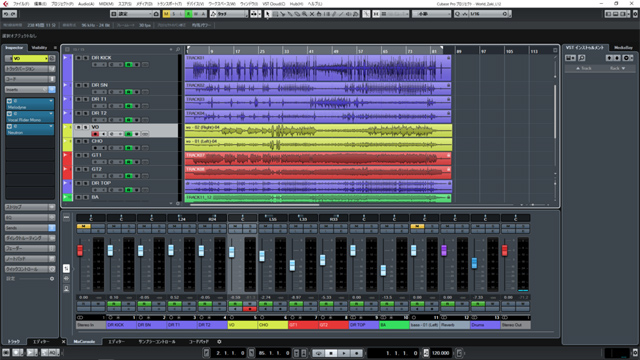
Task: Click the Cubase logo icon in title bar
Action: coord(5,4)
